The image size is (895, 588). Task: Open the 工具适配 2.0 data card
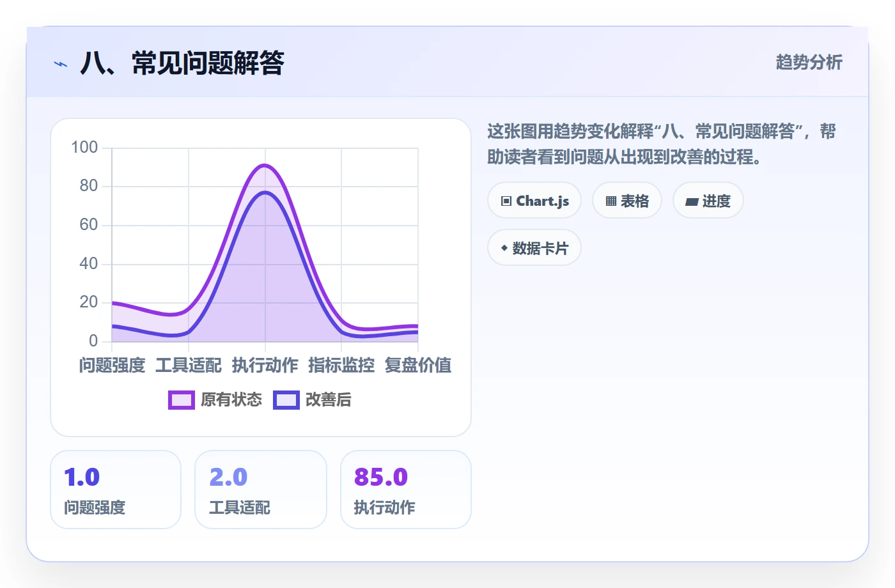[x=261, y=490]
